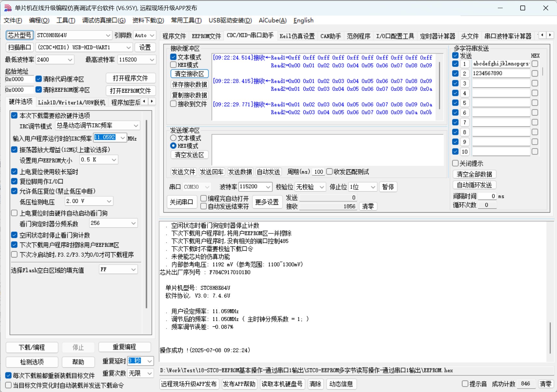
Task: Enable receive buffer HEX模式 checkbox
Action: tap(173, 65)
